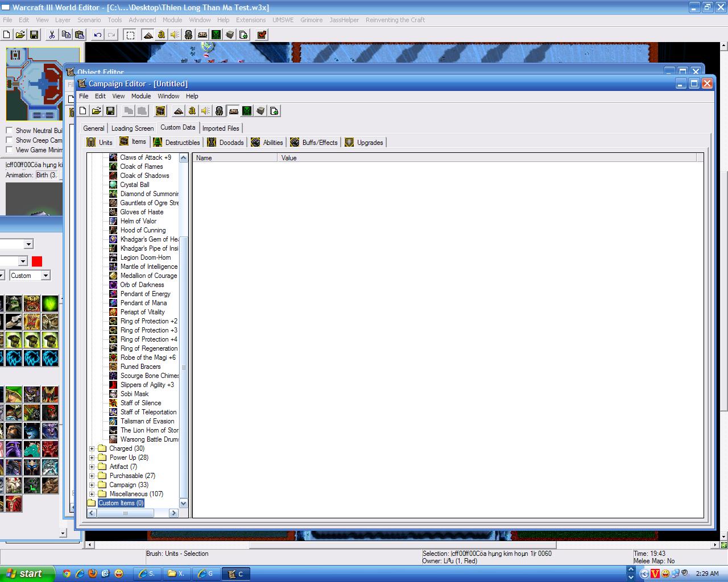Click Selection Brush in World Editor toolbar
The image size is (728, 582).
pyautogui.click(x=130, y=35)
